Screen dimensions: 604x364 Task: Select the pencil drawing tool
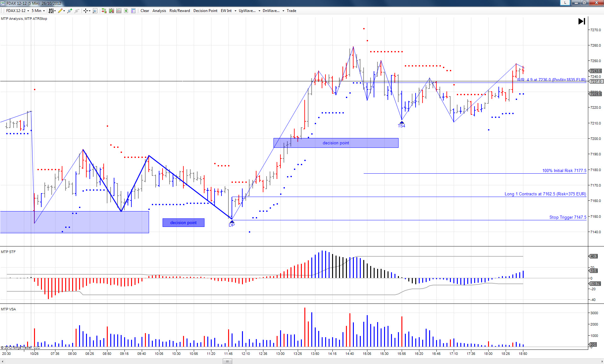tap(60, 11)
